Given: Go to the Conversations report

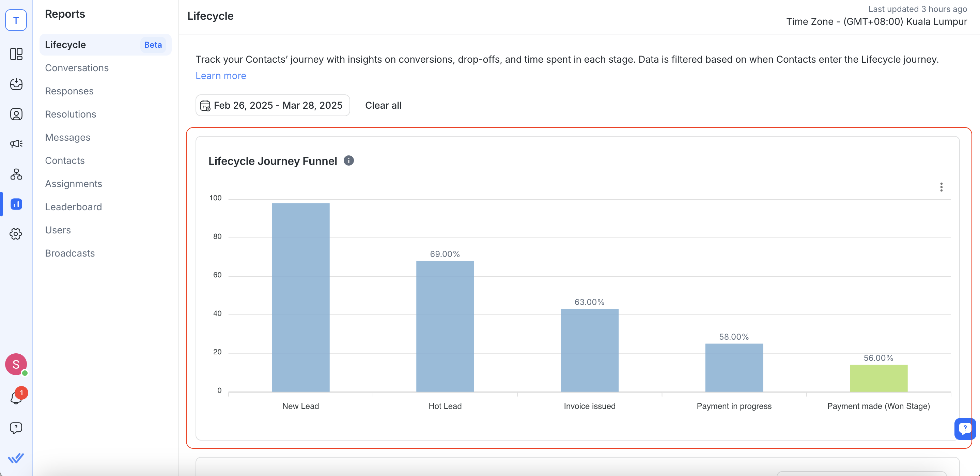Looking at the screenshot, I should [77, 68].
